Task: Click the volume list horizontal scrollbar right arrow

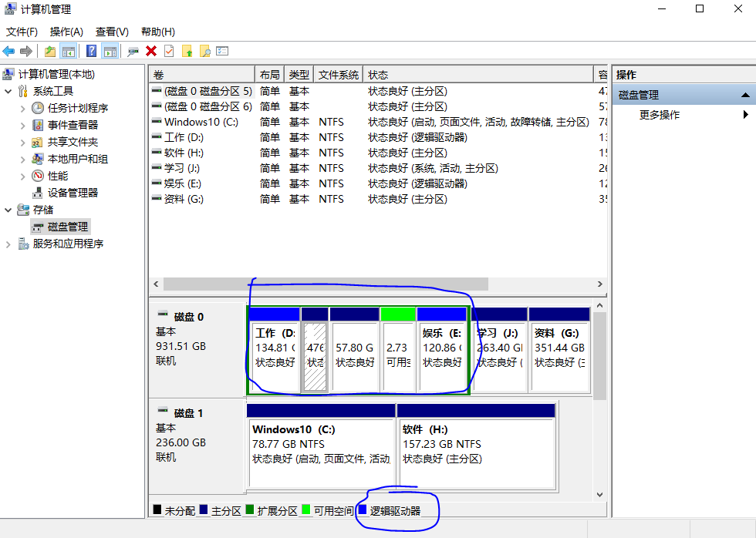Action: click(600, 284)
